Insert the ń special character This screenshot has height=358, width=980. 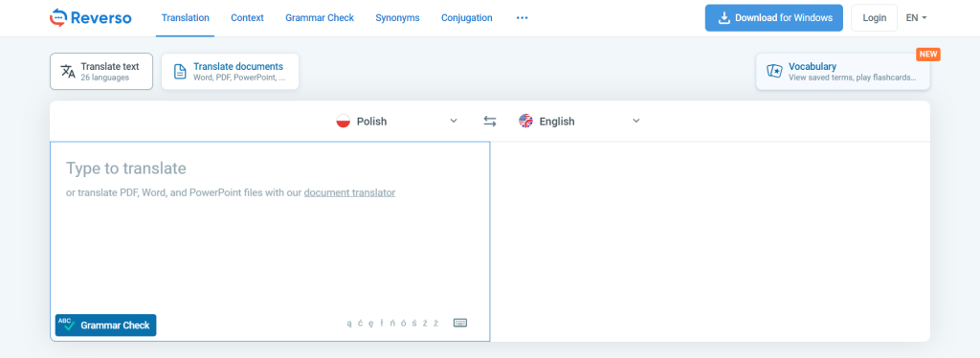point(392,323)
